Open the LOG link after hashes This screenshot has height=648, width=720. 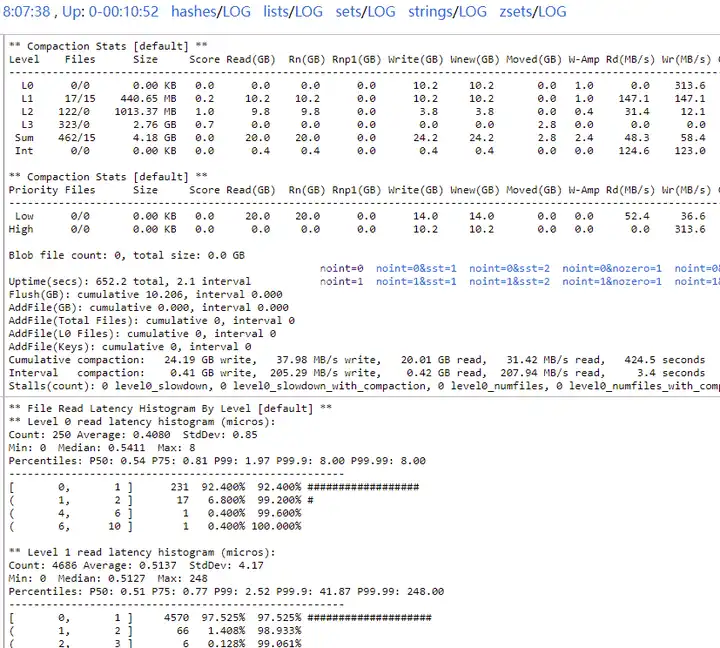click(x=236, y=11)
